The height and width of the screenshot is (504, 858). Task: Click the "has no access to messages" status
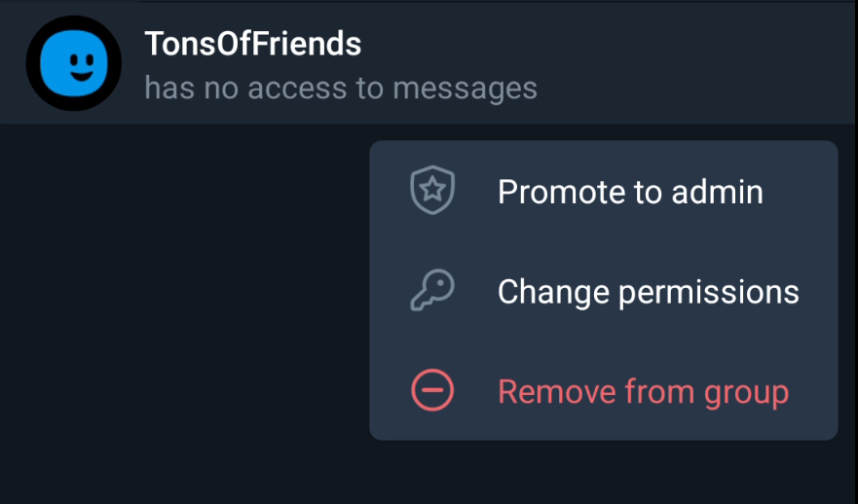coord(340,89)
